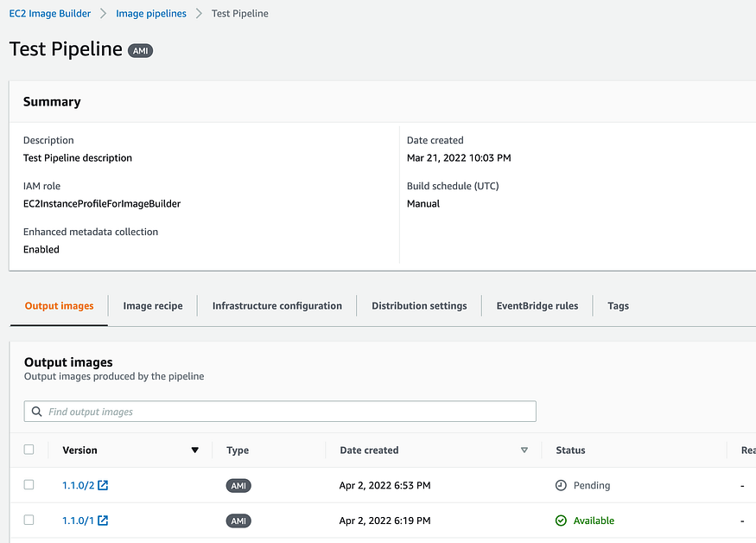The width and height of the screenshot is (756, 543).
Task: Open version 1.1.0/2 link
Action: point(78,485)
